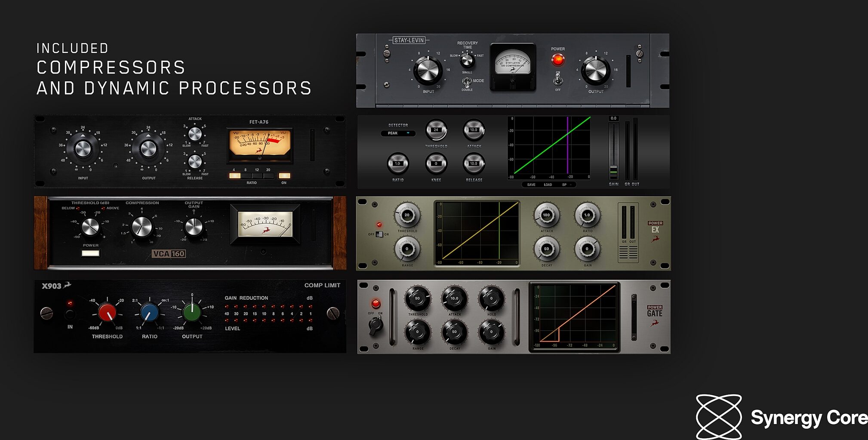Image resolution: width=868 pixels, height=440 pixels.
Task: Click the SAVE preset button
Action: (531, 185)
